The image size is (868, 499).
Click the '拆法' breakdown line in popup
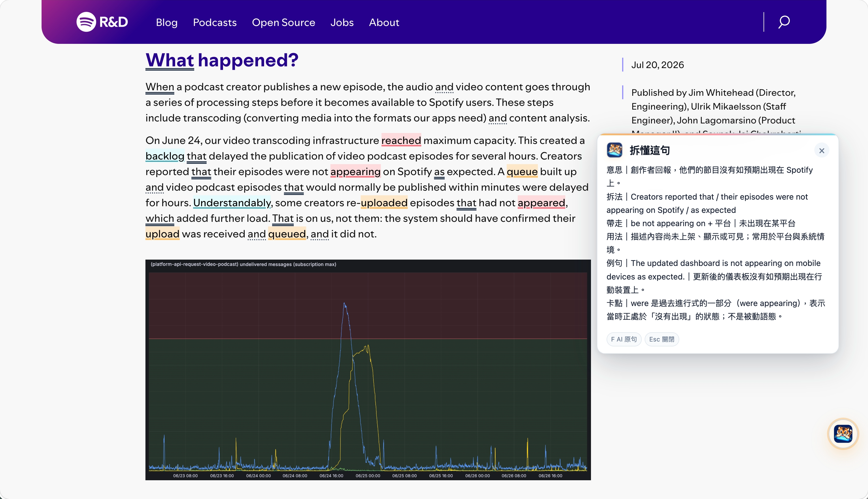coord(707,203)
